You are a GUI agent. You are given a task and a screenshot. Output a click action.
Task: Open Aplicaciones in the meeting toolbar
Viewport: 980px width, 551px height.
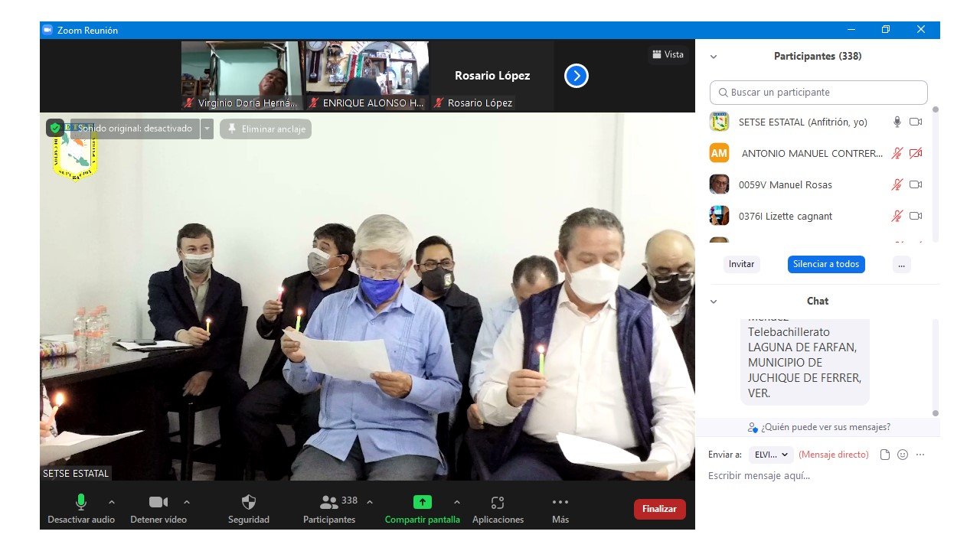coord(498,509)
